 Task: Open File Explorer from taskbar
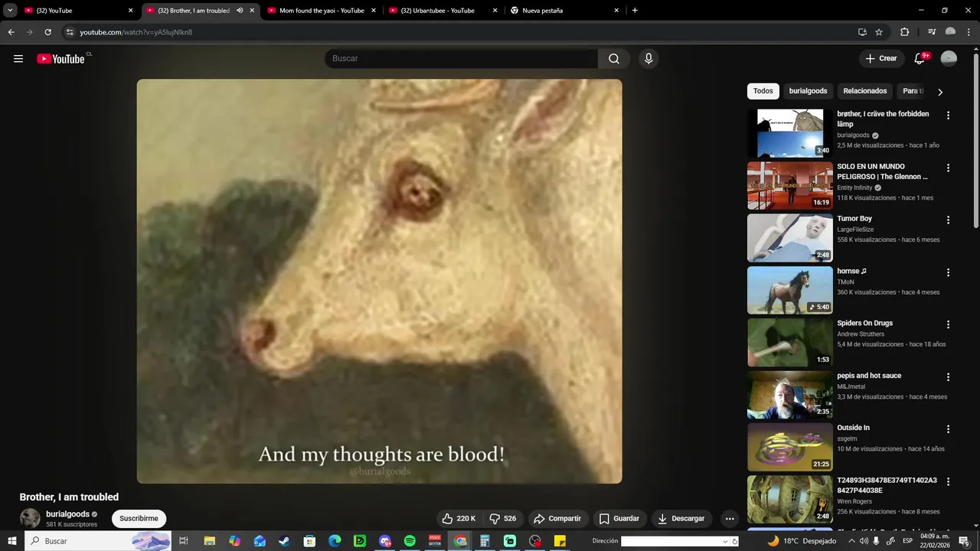(209, 541)
